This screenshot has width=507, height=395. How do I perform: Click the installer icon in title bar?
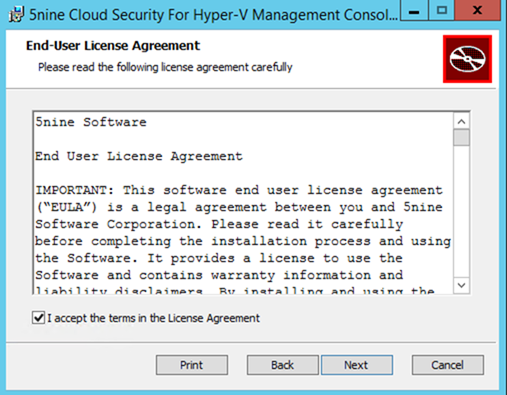click(x=16, y=15)
